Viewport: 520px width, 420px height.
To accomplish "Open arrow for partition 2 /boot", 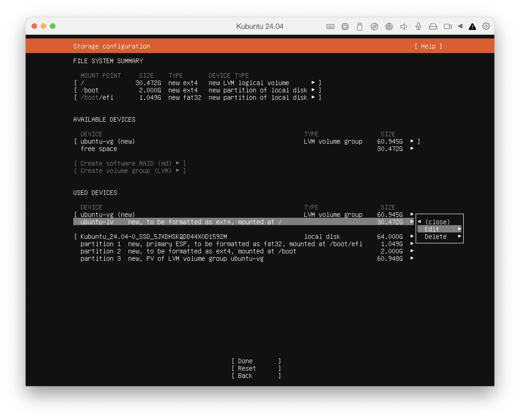I will click(412, 251).
